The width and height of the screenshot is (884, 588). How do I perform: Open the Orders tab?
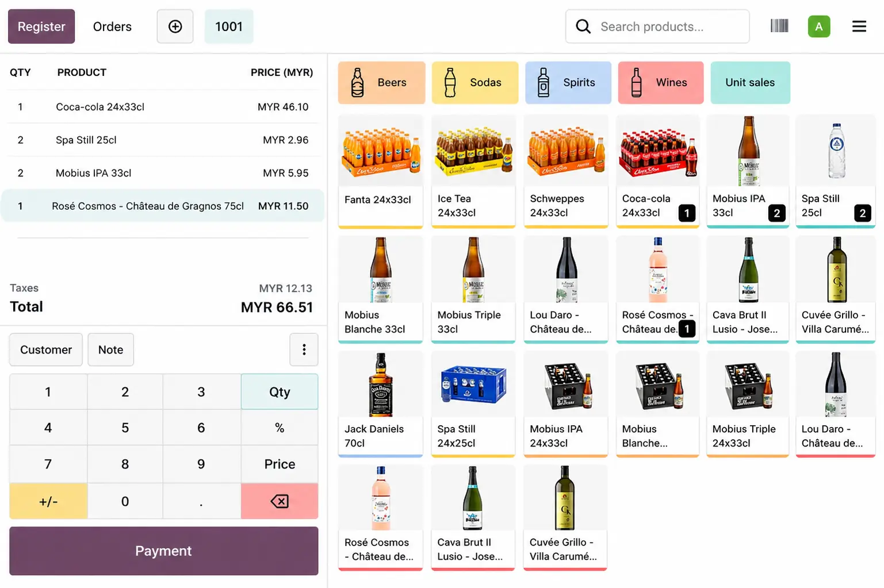(112, 26)
